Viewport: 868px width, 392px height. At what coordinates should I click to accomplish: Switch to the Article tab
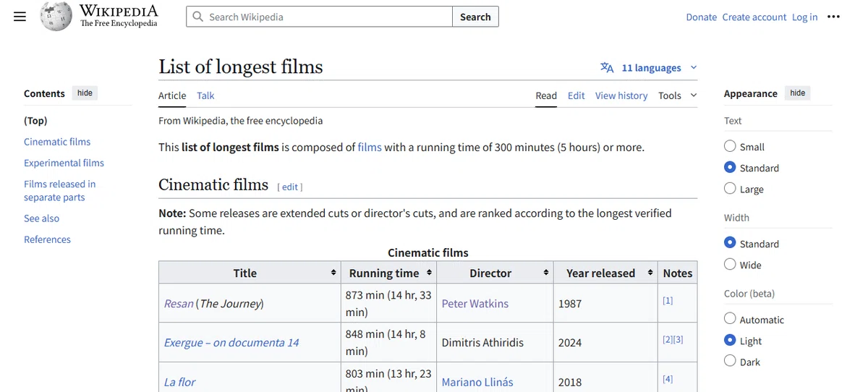pos(172,95)
